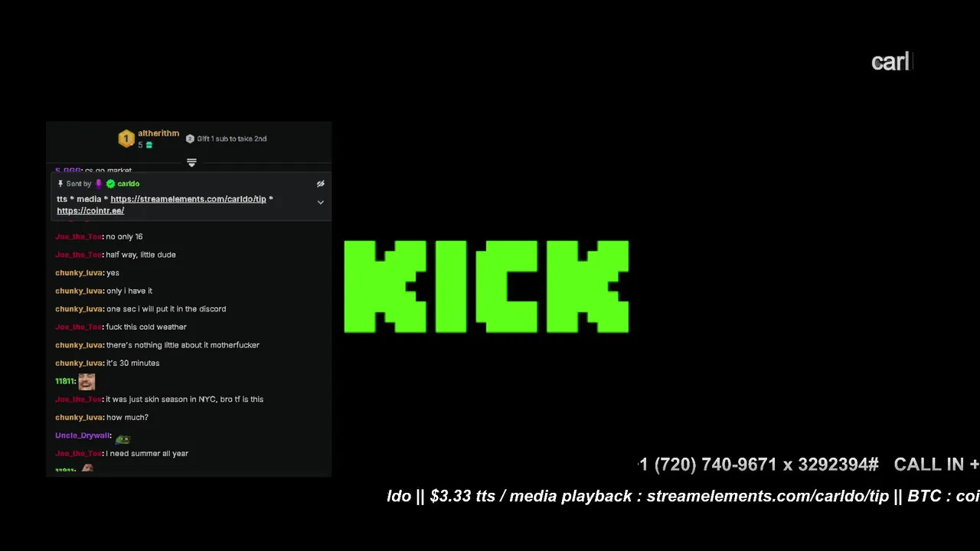This screenshot has width=980, height=551.
Task: Click chunky_luva's name beside 'yes'
Action: click(x=80, y=272)
